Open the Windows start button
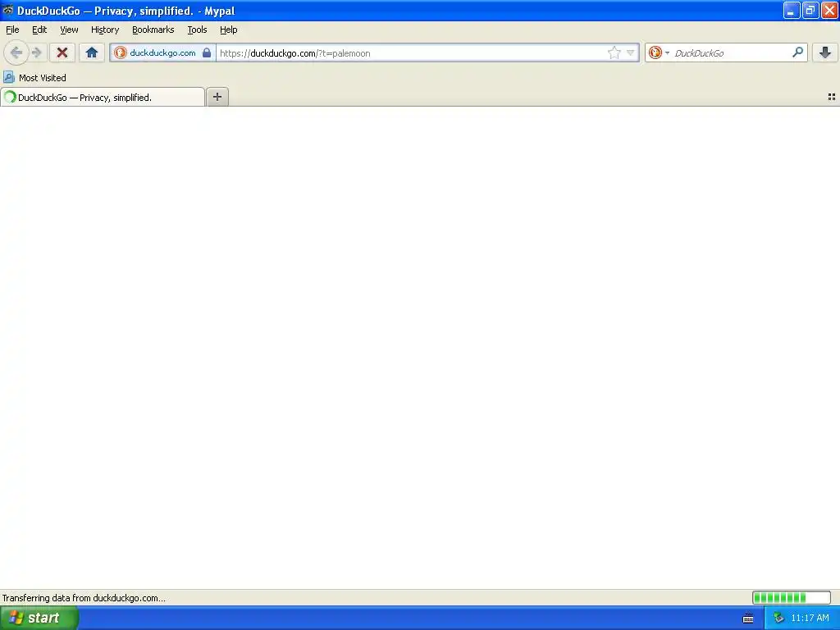 pyautogui.click(x=39, y=618)
